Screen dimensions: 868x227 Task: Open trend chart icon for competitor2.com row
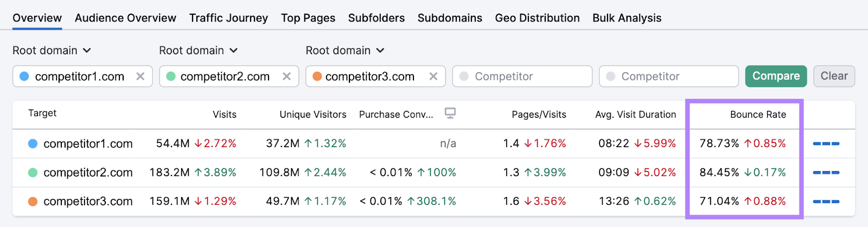[x=826, y=173]
